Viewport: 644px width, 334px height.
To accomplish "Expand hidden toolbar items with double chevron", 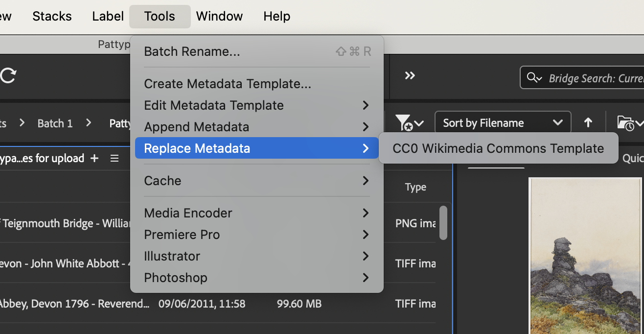I will 410,75.
